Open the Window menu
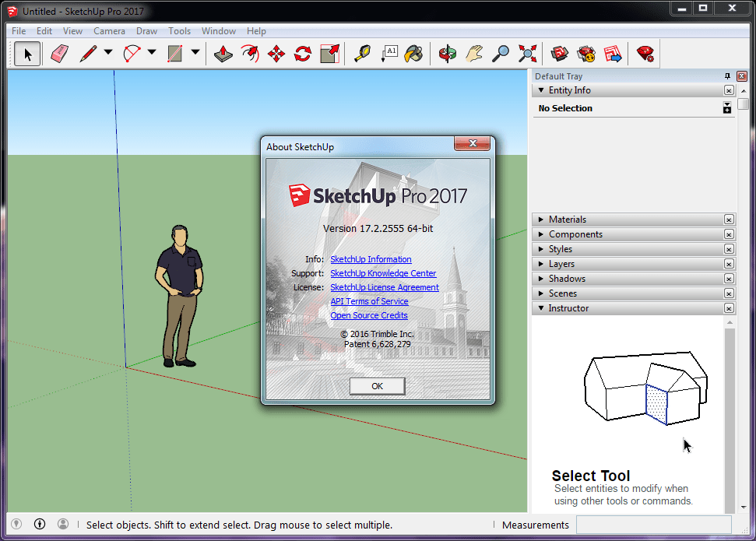Viewport: 756px width, 541px height. [x=219, y=31]
